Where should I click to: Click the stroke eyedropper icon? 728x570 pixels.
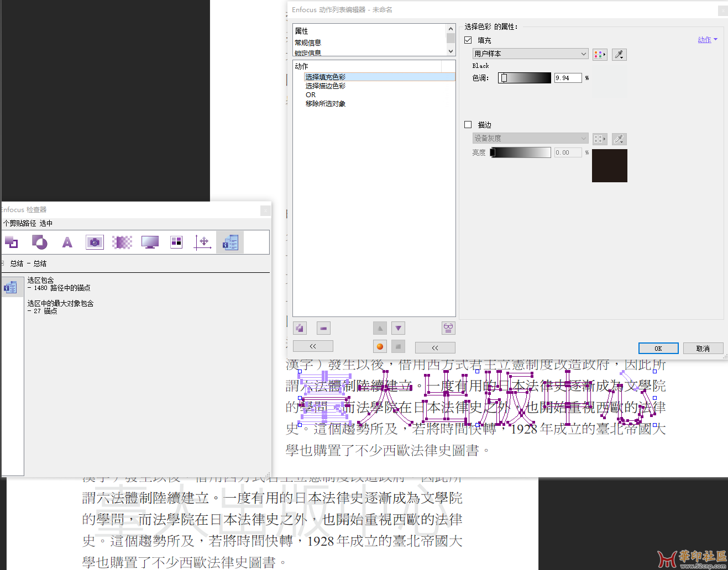(x=619, y=139)
